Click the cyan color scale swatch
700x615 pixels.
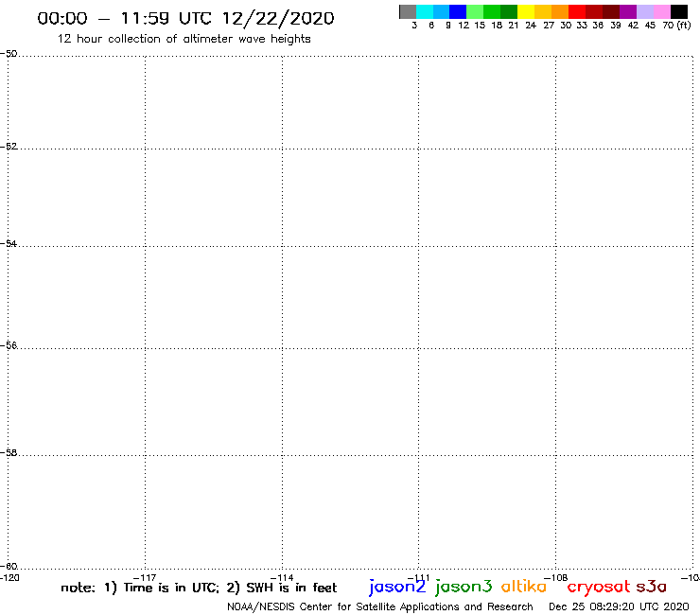(425, 11)
